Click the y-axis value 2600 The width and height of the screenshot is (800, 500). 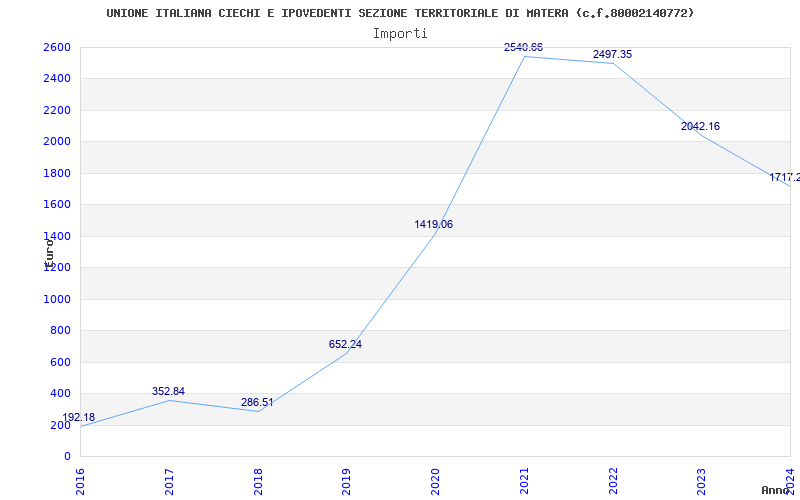pos(57,47)
